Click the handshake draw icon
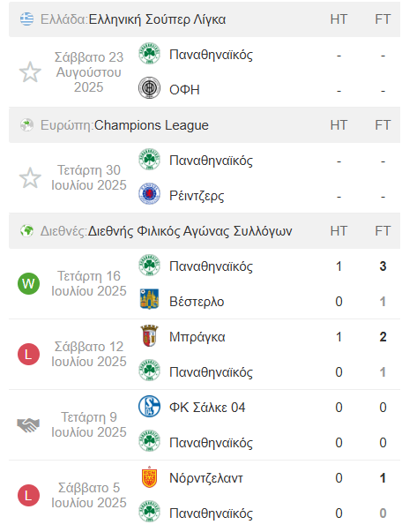This screenshot has height=532, width=402. pos(28,424)
